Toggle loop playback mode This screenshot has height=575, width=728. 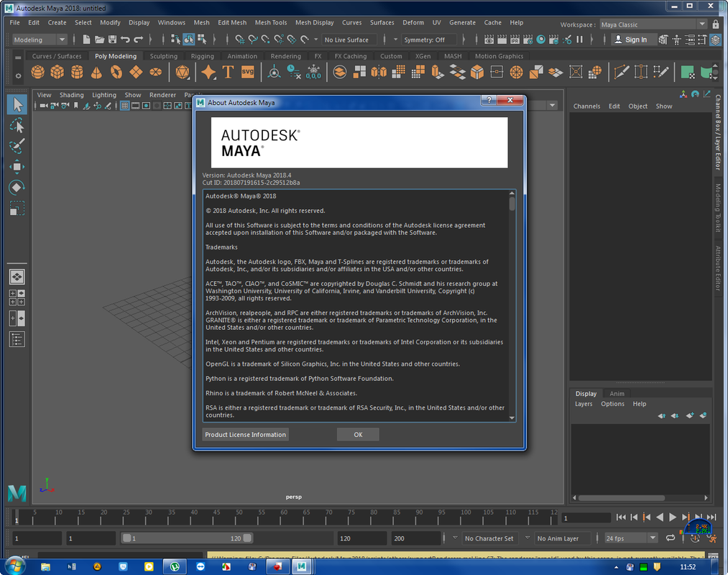pos(670,538)
